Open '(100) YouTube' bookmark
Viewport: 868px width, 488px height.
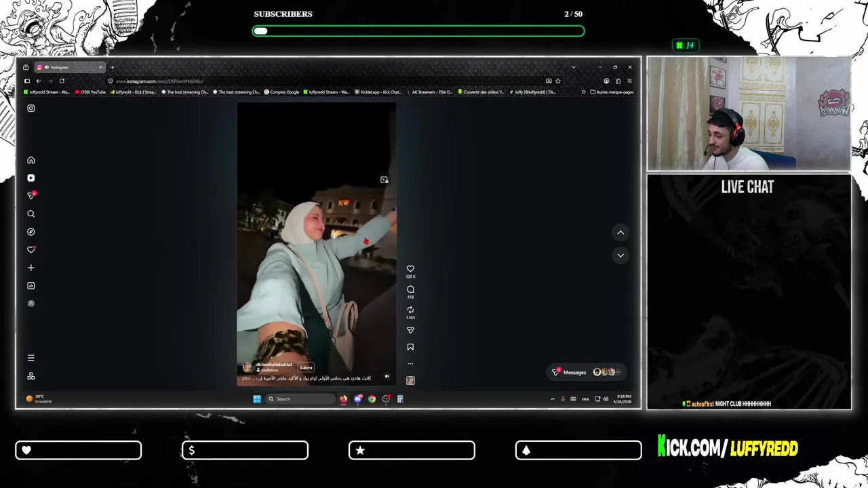pyautogui.click(x=90, y=92)
